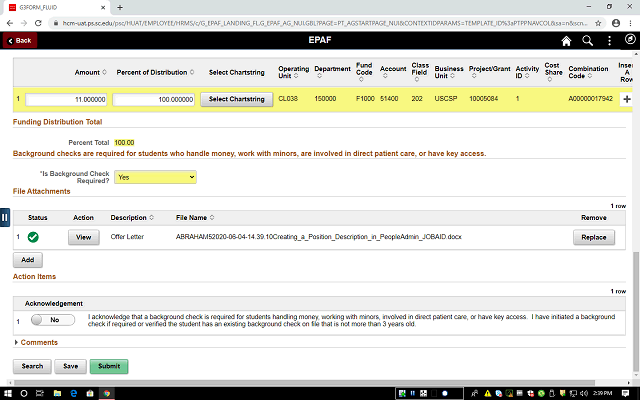Click the vertical page scrollbar thumb

coord(636,312)
